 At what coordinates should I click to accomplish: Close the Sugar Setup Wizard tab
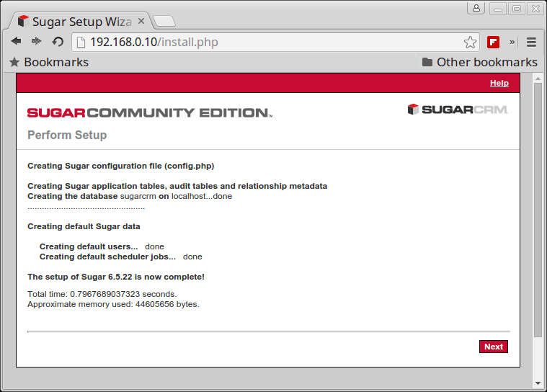click(141, 22)
